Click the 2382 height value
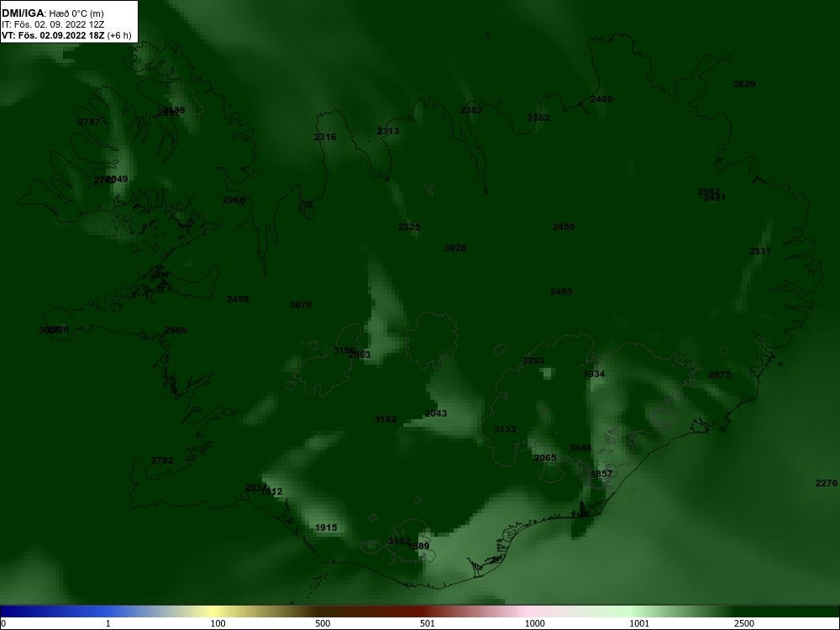This screenshot has height=630, width=840. point(538,118)
